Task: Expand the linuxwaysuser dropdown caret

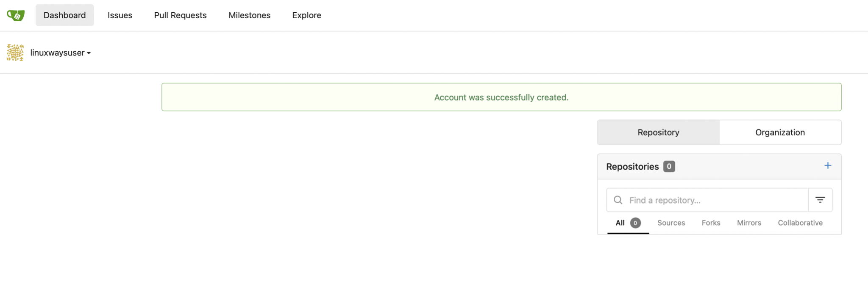Action: pyautogui.click(x=89, y=53)
